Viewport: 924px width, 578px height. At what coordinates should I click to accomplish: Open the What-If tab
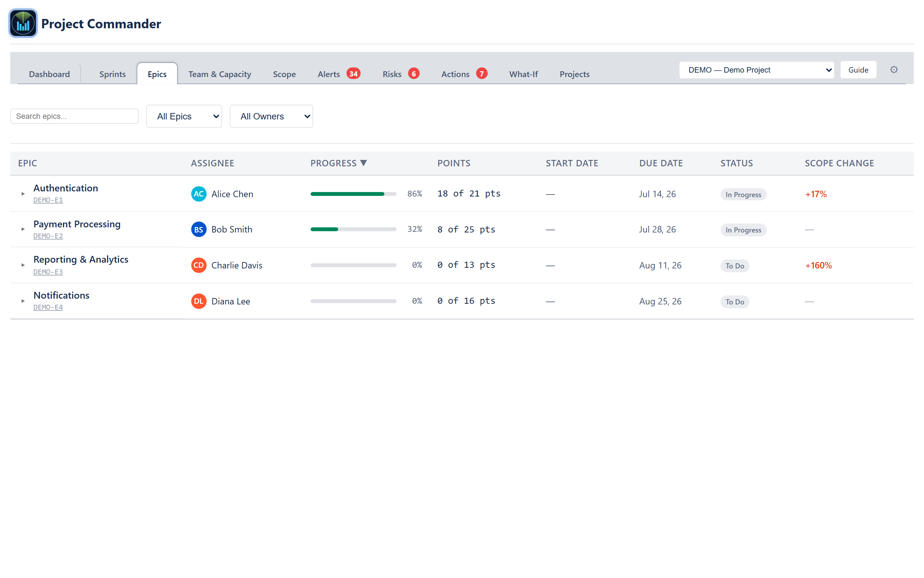(523, 74)
